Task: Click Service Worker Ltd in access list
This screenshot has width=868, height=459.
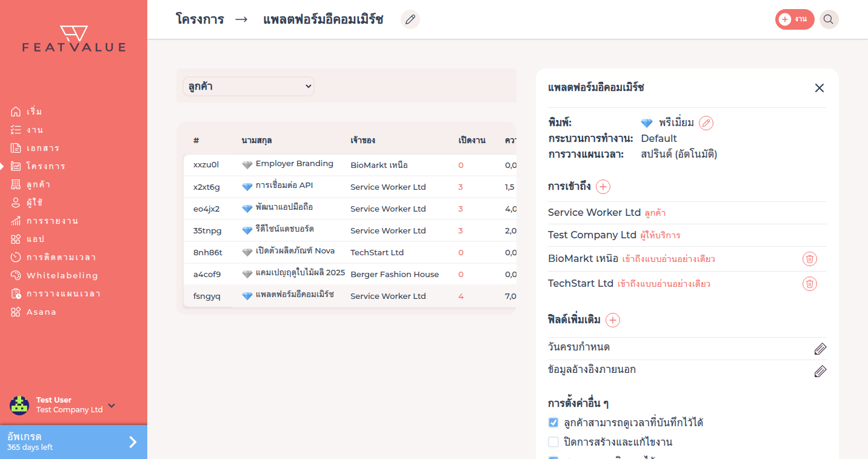Action: click(594, 213)
